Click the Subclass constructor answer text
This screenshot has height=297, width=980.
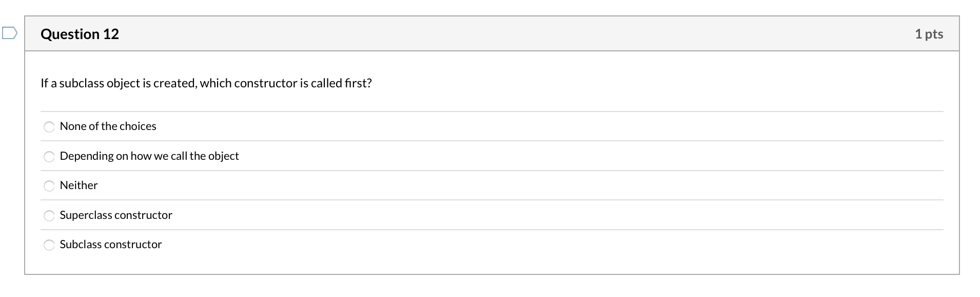point(110,245)
